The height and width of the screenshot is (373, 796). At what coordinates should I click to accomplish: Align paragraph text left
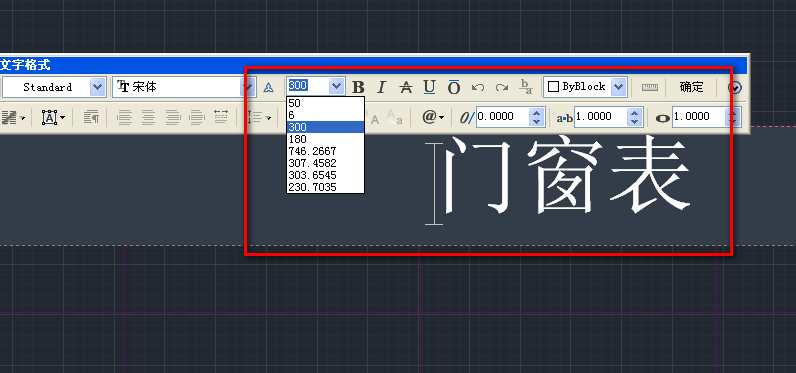pos(124,118)
